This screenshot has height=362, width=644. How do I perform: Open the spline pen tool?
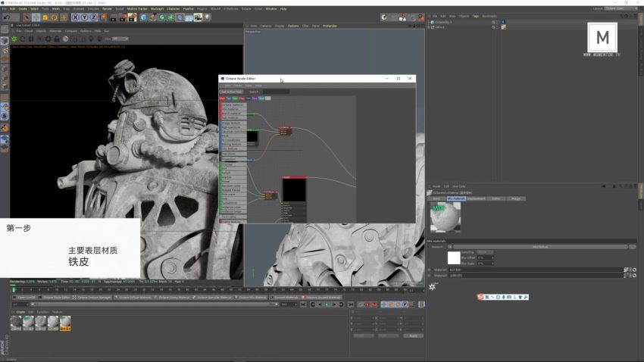click(x=152, y=17)
